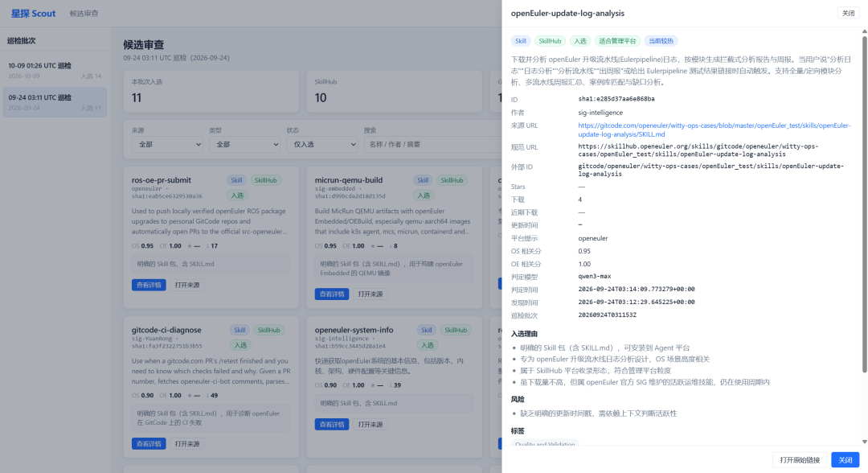
Task: Click the 发现时间 timestamp value
Action: tap(636, 302)
